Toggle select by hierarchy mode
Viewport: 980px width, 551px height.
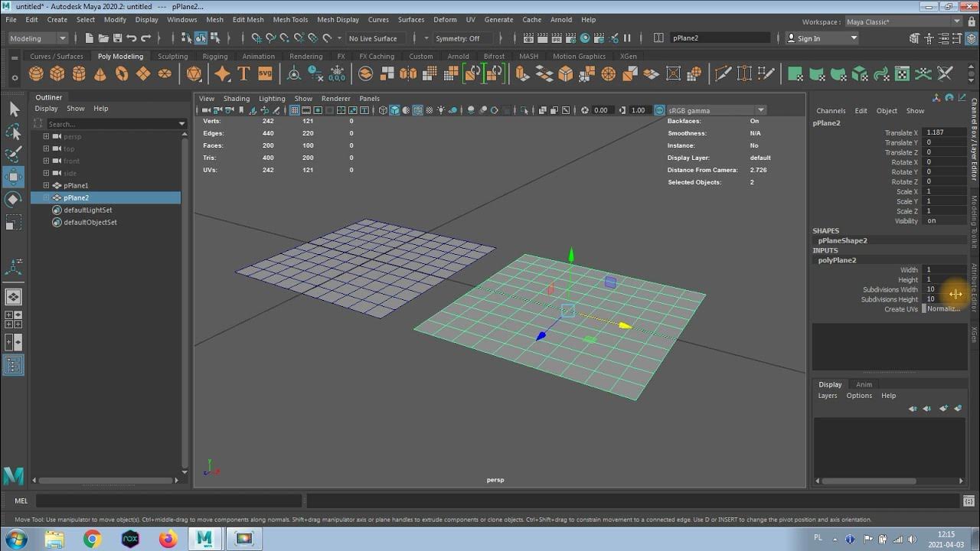tap(187, 37)
